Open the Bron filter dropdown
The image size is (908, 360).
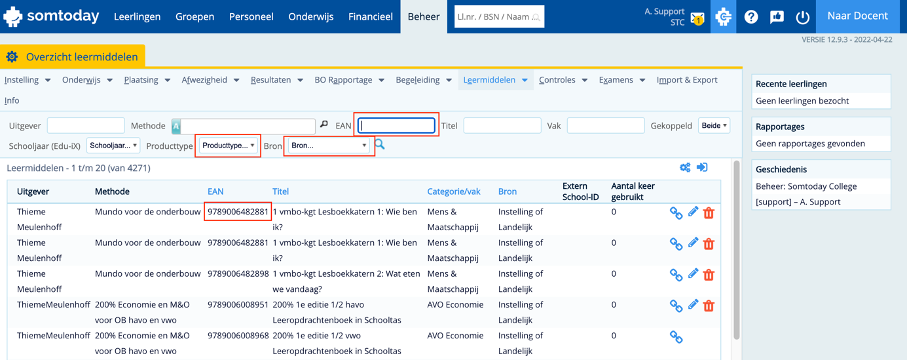(x=329, y=145)
